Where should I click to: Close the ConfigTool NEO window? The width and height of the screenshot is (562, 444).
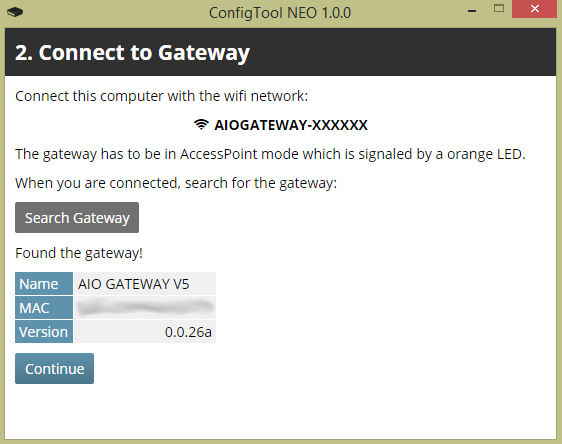(x=534, y=9)
